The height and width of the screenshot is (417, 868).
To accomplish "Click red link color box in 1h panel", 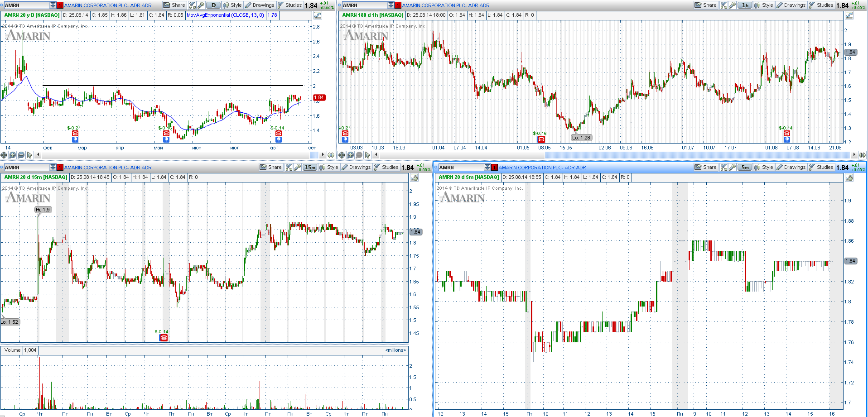I will [x=398, y=5].
